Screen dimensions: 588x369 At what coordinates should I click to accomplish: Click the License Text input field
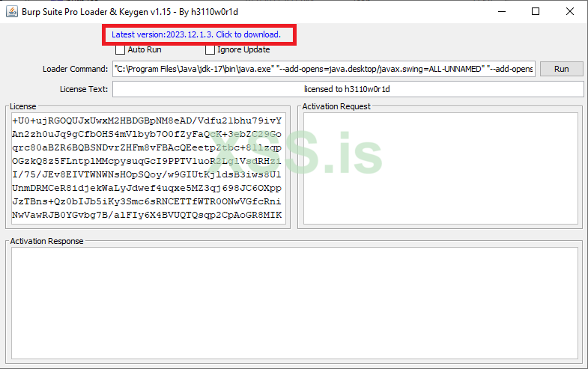click(x=348, y=89)
